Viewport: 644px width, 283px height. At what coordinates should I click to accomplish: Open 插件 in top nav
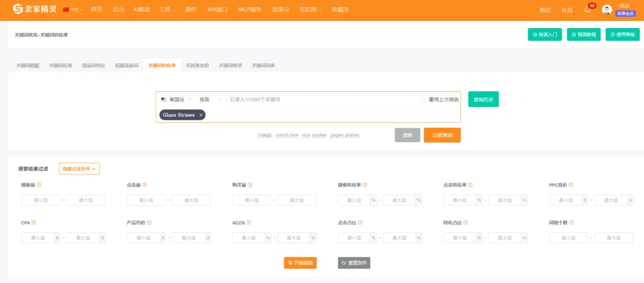(x=191, y=10)
